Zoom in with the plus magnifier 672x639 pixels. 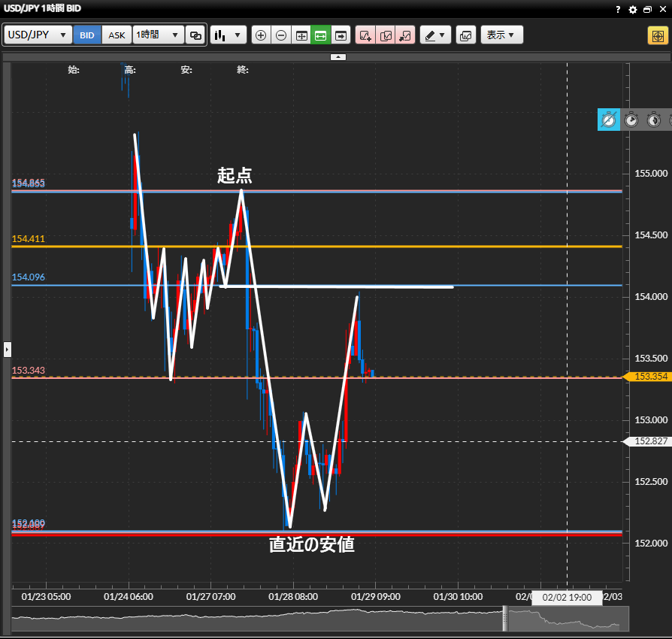(261, 35)
